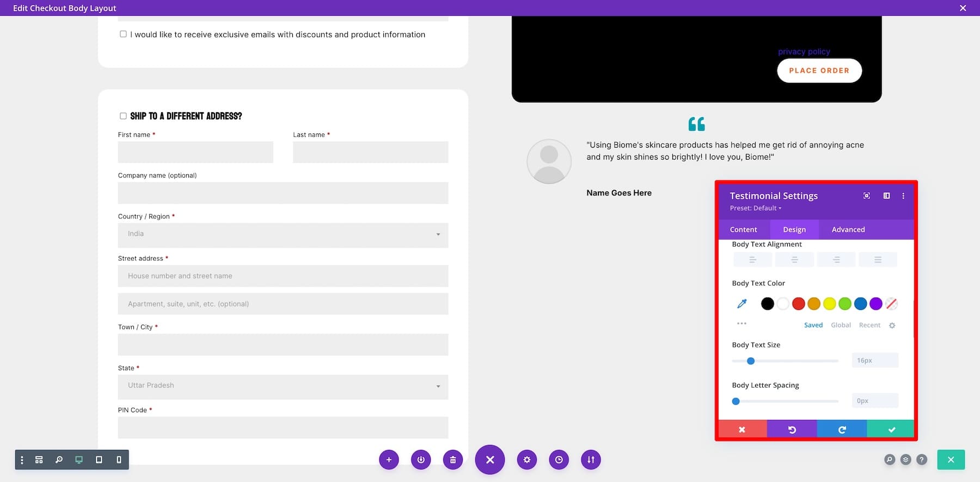Close the Edit Checkout Body Layout editor
980x482 pixels.
[963, 8]
